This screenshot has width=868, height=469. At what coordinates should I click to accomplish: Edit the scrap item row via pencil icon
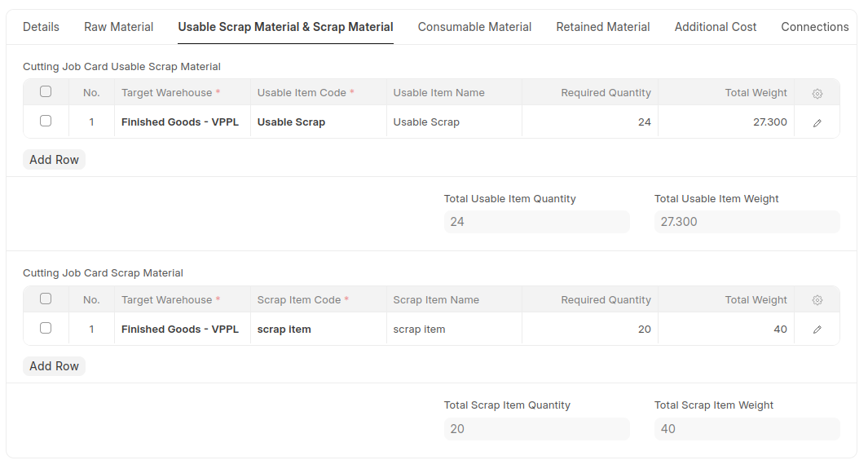point(817,330)
